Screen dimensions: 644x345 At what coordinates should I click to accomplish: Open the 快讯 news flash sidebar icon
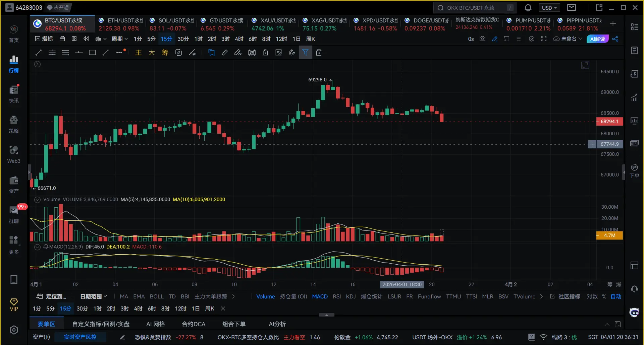[x=14, y=94]
